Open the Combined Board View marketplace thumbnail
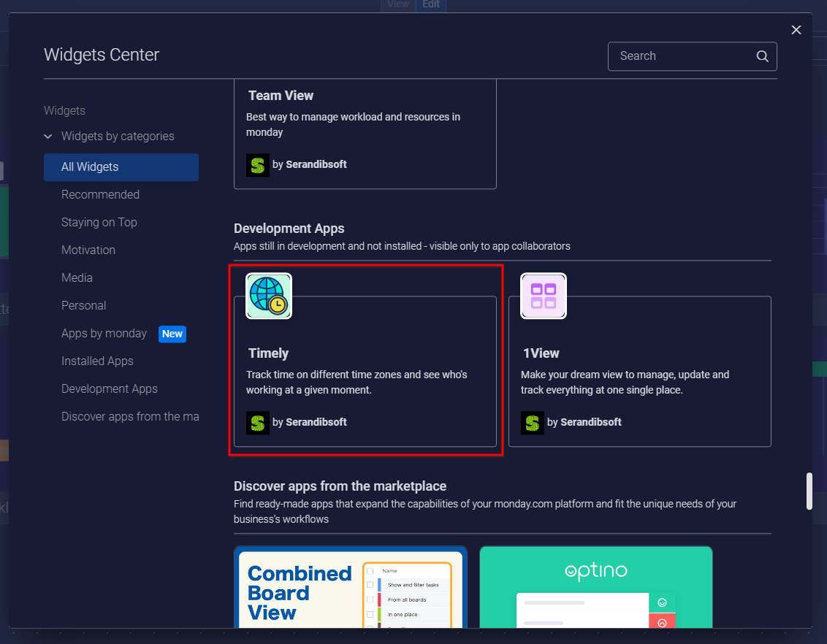The width and height of the screenshot is (827, 644). click(350, 587)
